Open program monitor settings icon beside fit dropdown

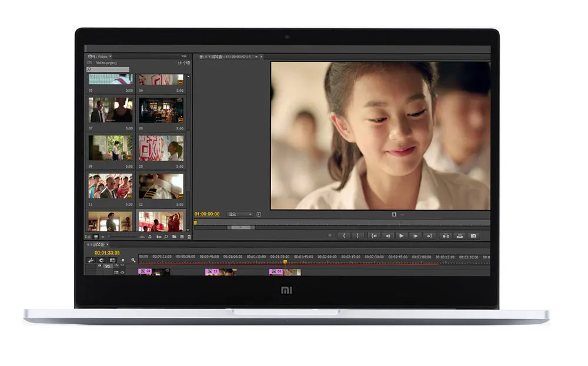click(x=259, y=214)
